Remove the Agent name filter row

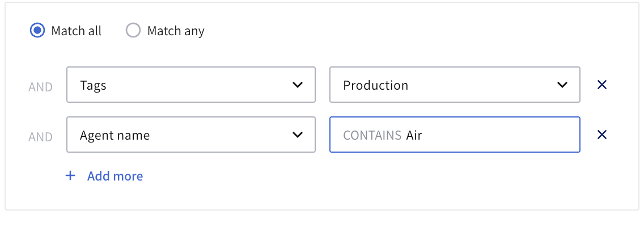[602, 135]
